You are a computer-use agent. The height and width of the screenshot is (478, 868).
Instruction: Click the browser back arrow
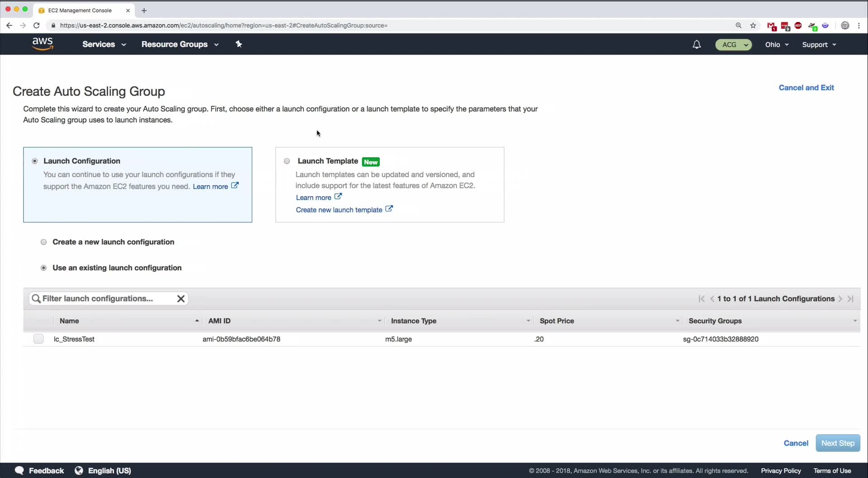click(x=9, y=25)
